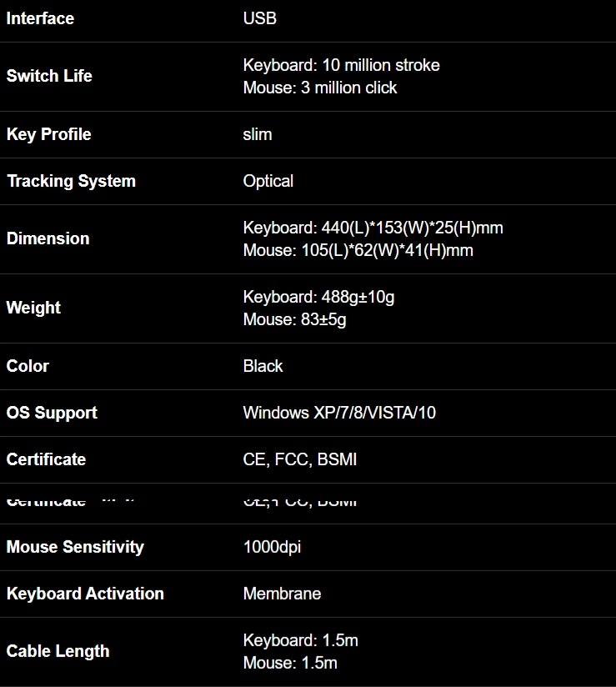Click the Optical tracking value
Viewport: 616px width, 687px height.
click(x=268, y=181)
